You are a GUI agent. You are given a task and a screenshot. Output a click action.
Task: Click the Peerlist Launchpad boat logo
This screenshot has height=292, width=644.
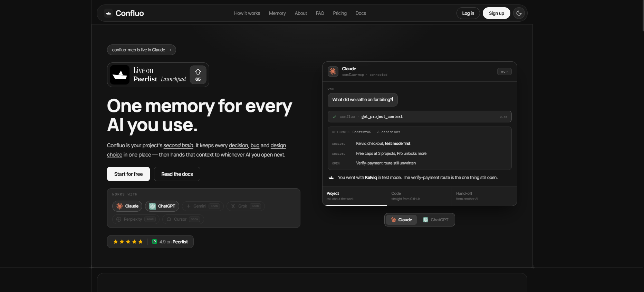click(120, 75)
